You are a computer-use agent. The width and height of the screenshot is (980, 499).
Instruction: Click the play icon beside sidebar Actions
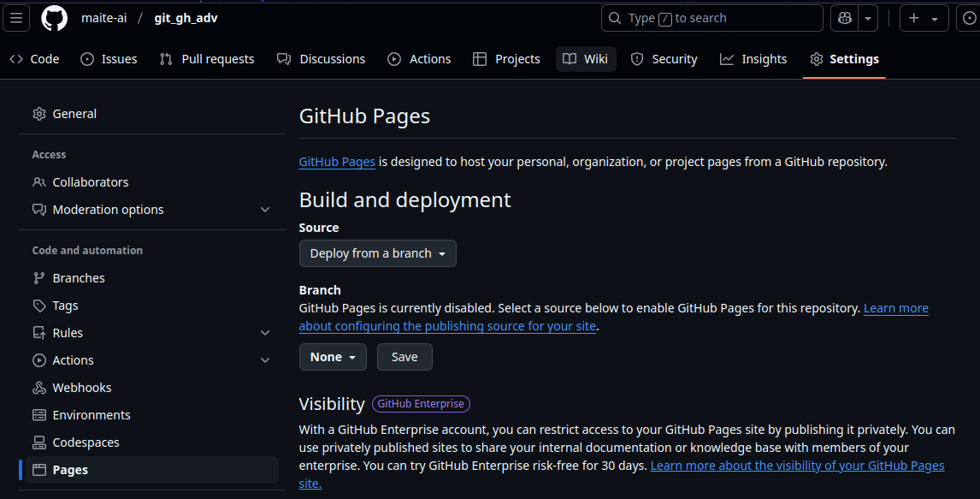(x=39, y=360)
